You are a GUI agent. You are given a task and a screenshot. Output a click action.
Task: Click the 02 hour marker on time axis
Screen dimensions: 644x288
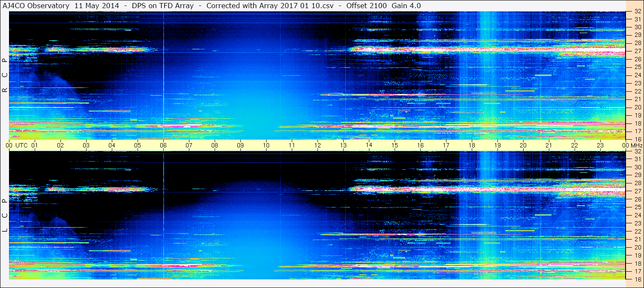pyautogui.click(x=60, y=145)
